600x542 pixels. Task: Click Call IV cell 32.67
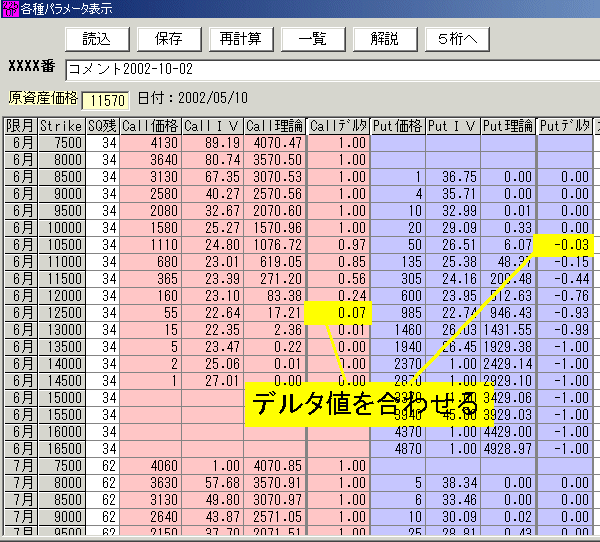pos(212,211)
